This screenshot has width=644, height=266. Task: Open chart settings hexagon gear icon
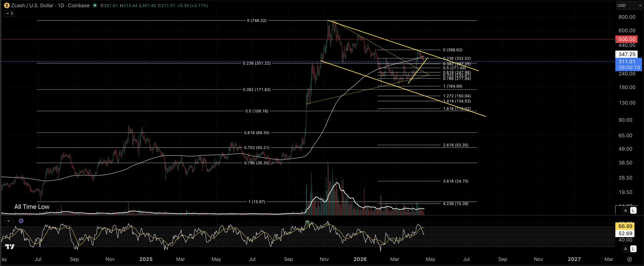(x=630, y=259)
